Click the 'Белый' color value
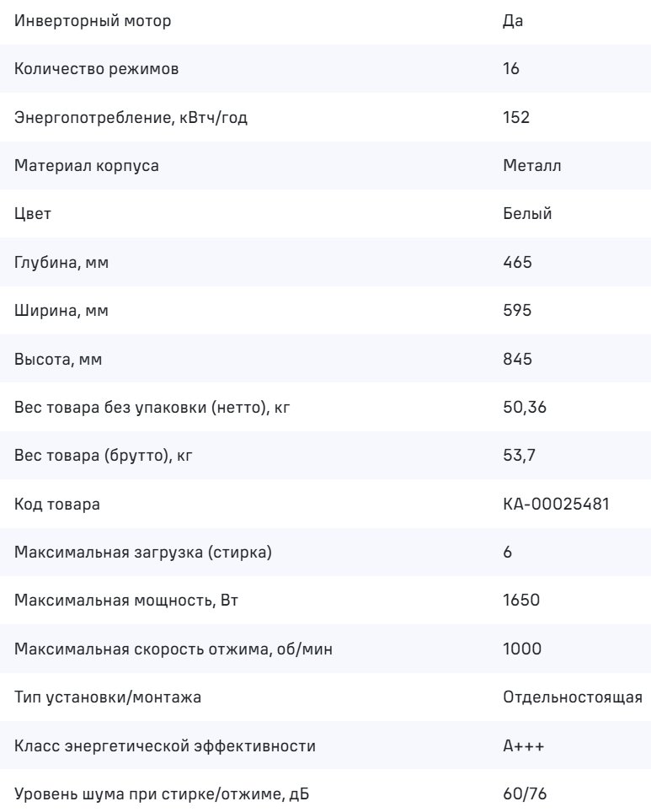Screen dimensions: 651x812 (526, 214)
